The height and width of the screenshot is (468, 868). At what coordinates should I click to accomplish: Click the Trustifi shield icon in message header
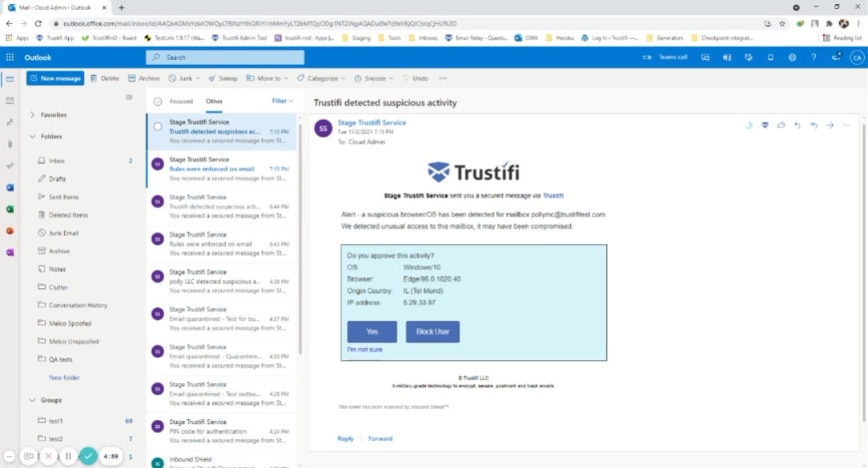(x=765, y=125)
